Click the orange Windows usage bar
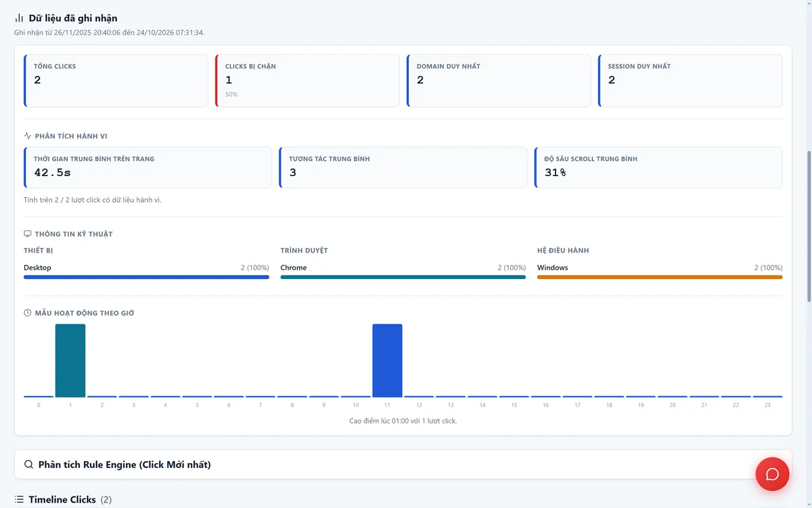The height and width of the screenshot is (508, 812). 660,277
